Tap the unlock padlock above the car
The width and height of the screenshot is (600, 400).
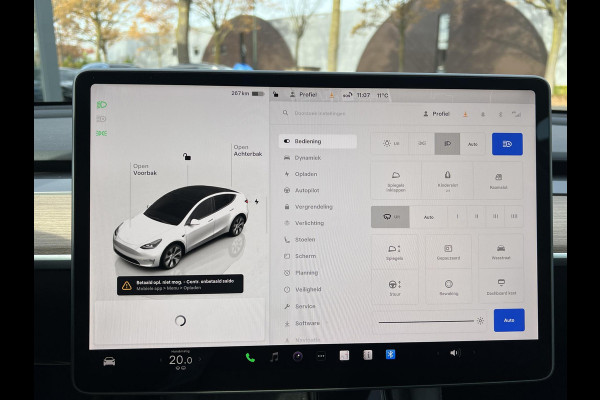[x=187, y=157]
